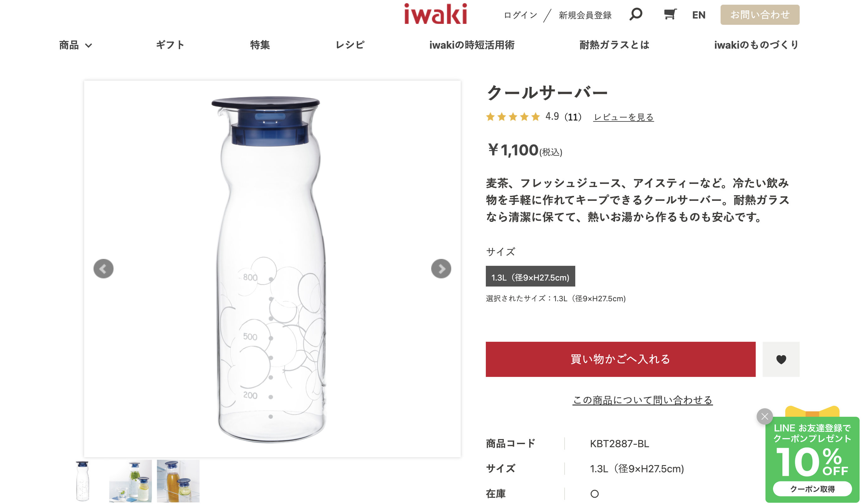Open the shopping cart icon
The height and width of the screenshot is (504, 864).
670,14
